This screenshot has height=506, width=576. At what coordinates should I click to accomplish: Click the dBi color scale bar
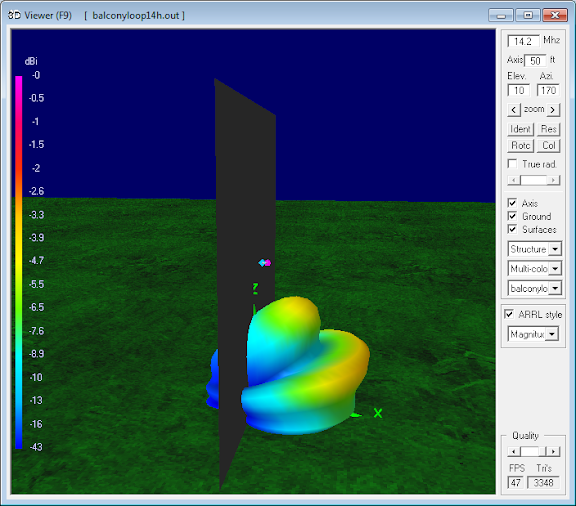(x=19, y=262)
